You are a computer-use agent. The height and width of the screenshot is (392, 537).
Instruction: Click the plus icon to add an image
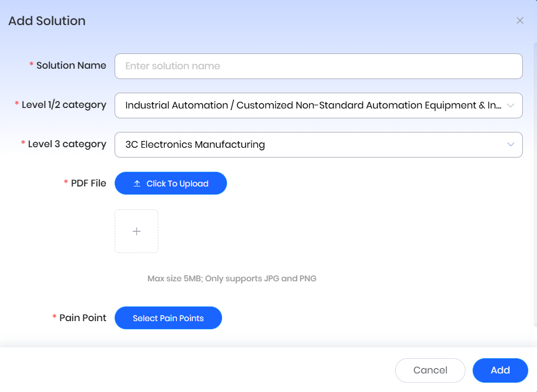coord(136,231)
